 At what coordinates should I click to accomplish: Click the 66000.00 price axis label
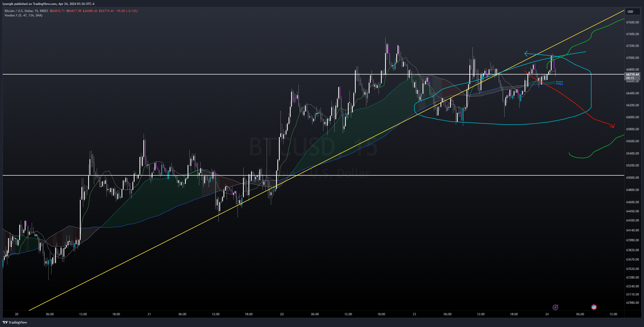click(x=633, y=117)
